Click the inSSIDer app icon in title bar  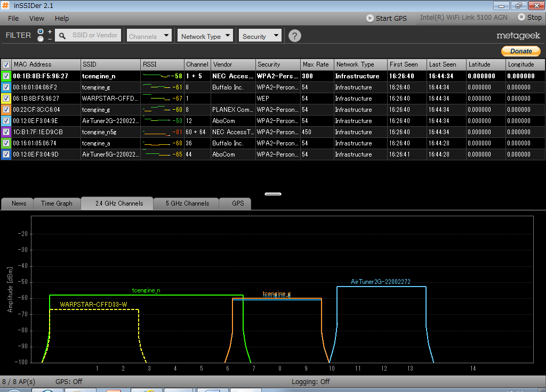pyautogui.click(x=5, y=5)
